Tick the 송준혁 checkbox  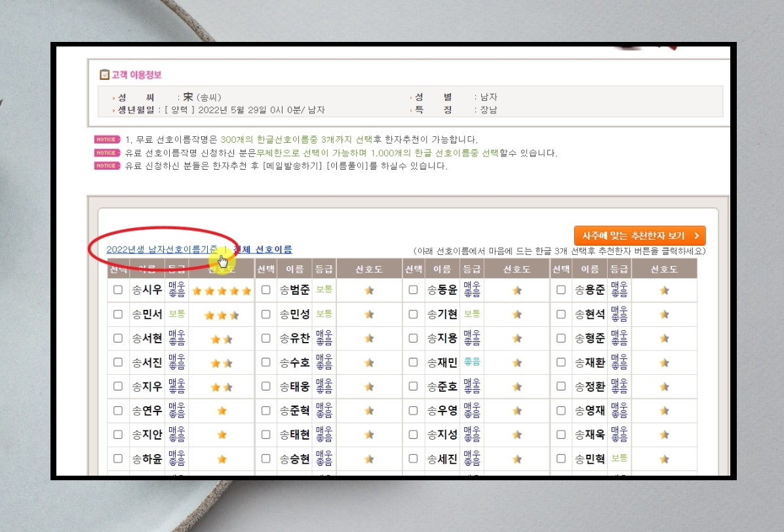coord(266,411)
